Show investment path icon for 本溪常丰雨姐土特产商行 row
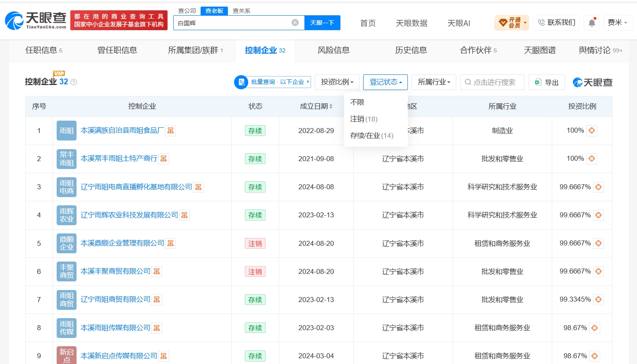This screenshot has width=637, height=364. coord(592,159)
